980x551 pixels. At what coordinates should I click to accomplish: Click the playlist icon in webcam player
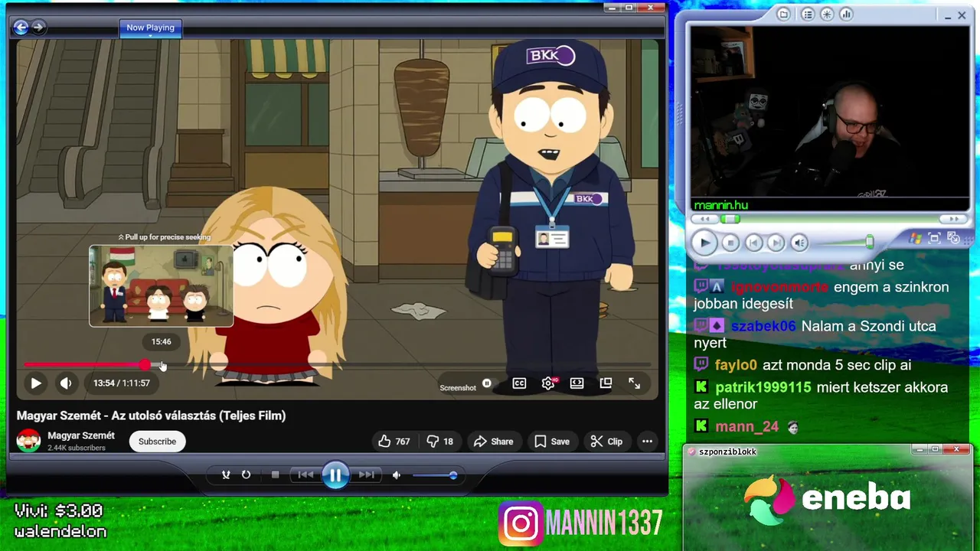[x=807, y=14]
